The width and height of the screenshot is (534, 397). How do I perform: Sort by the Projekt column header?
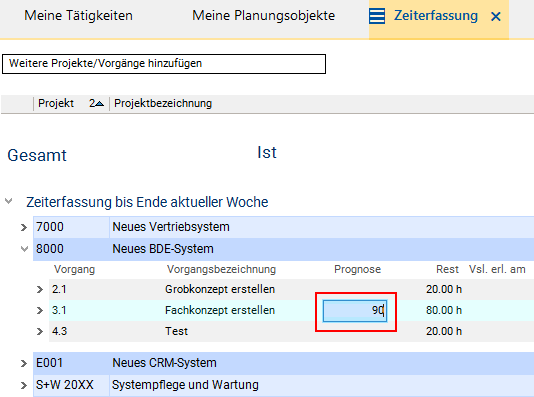coord(56,103)
